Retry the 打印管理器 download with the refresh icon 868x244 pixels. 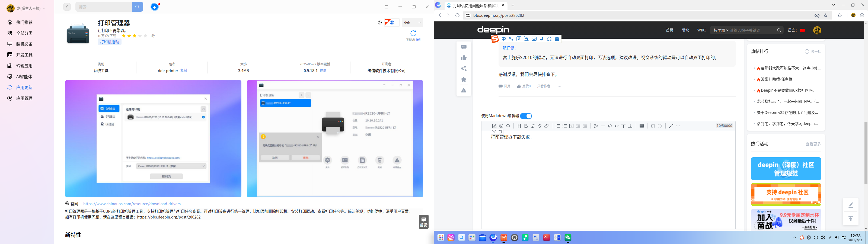[413, 33]
